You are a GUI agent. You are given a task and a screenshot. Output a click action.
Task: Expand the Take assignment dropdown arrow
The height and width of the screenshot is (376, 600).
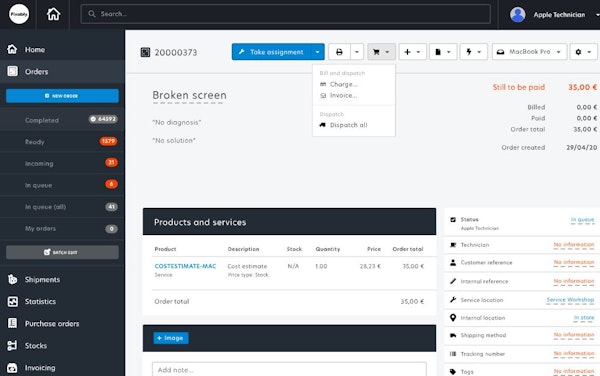point(317,52)
